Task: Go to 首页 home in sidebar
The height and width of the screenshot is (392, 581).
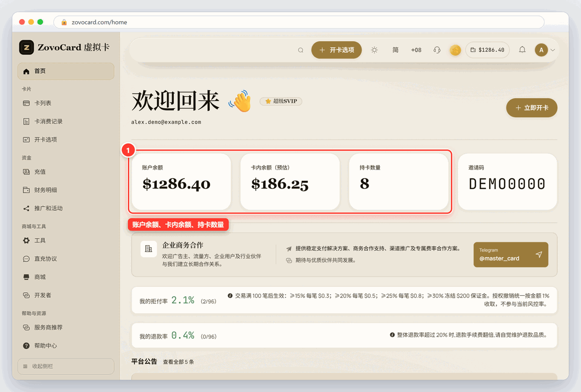Action: coord(65,71)
